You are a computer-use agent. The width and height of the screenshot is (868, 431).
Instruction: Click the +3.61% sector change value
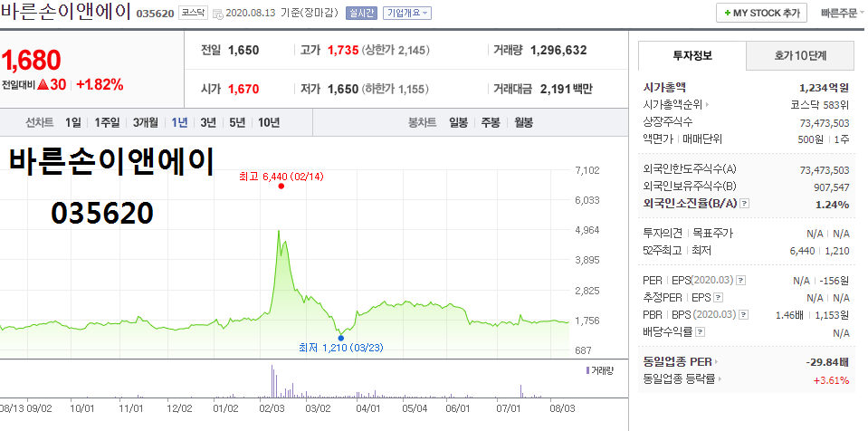pyautogui.click(x=831, y=380)
